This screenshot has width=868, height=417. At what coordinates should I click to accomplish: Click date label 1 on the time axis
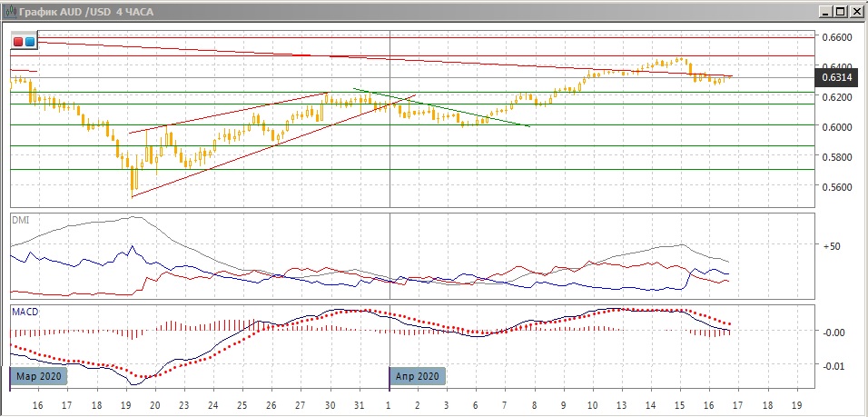pyautogui.click(x=389, y=403)
